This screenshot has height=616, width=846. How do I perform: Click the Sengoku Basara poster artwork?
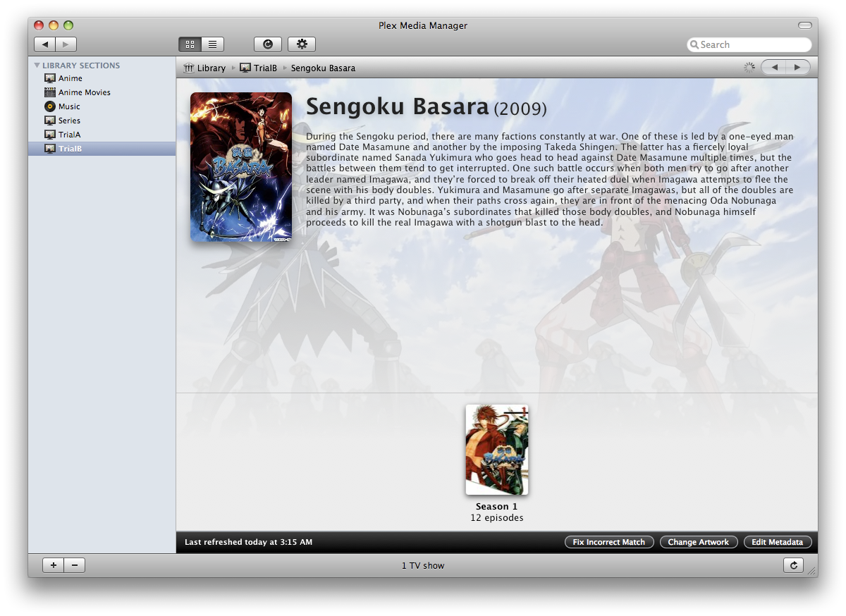(241, 167)
